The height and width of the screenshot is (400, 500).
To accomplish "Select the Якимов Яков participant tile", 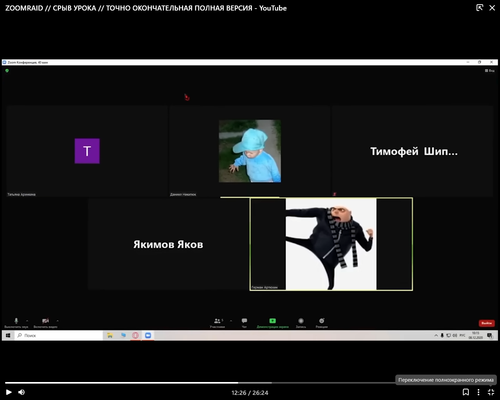I will click(x=168, y=244).
